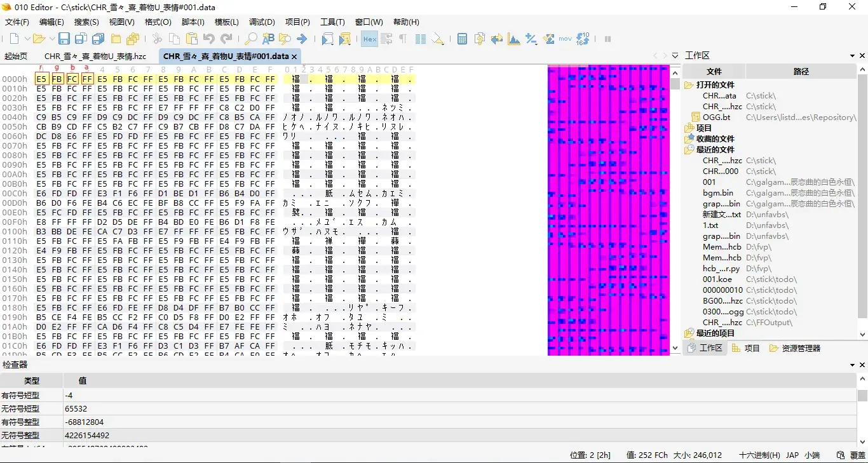Click the 路径 column header
This screenshot has height=463, width=868.
coord(801,71)
